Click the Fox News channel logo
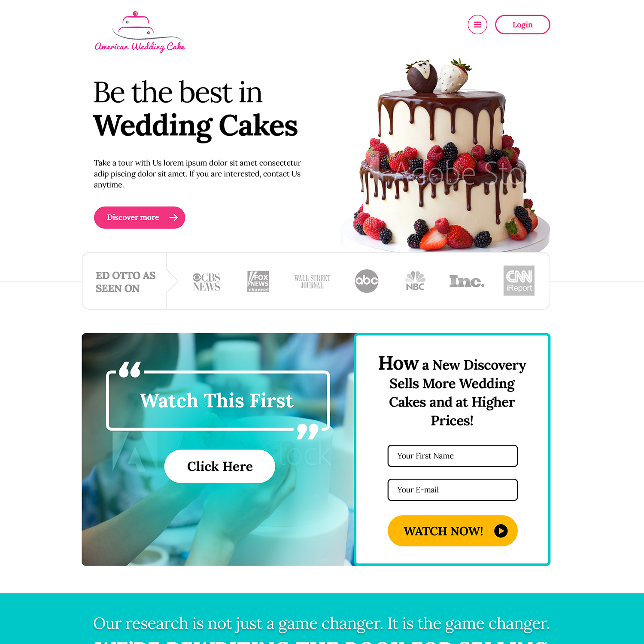The height and width of the screenshot is (644, 644). pos(258,281)
